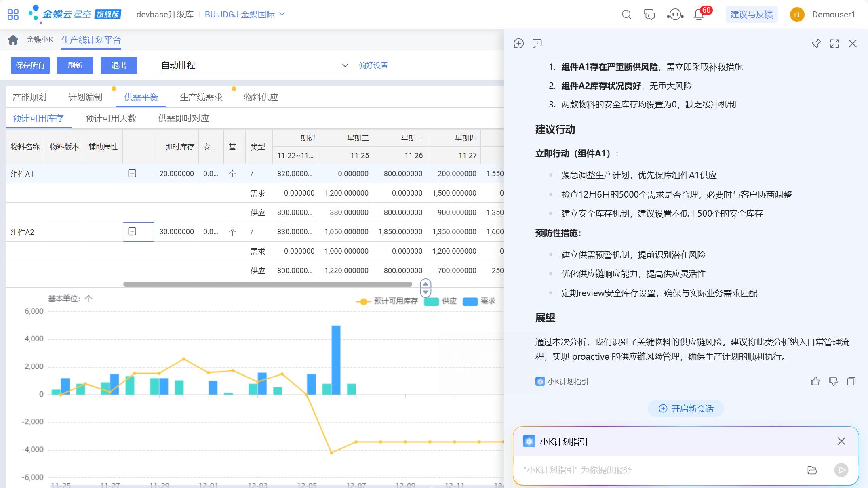Start a new session via 开启新会话
868x488 pixels.
pos(685,408)
